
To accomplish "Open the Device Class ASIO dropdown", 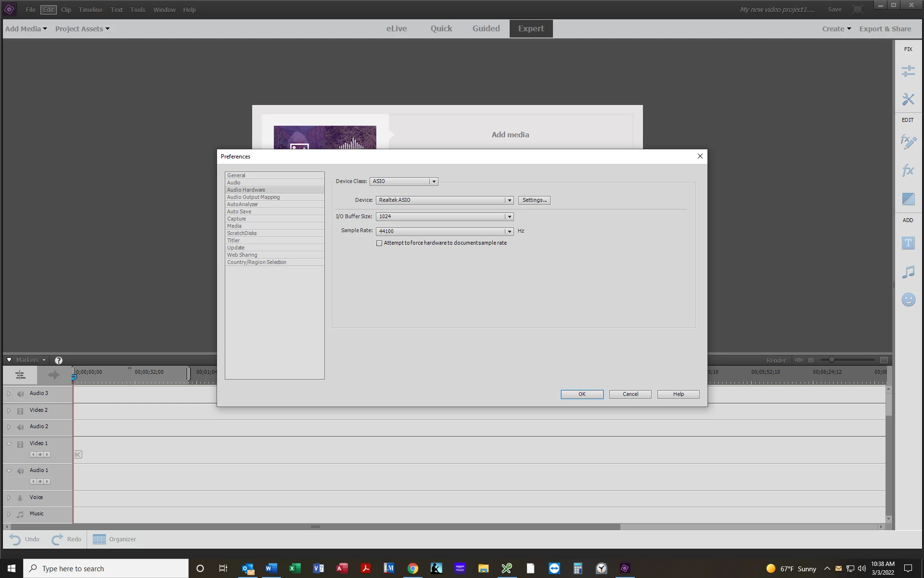I will point(434,182).
